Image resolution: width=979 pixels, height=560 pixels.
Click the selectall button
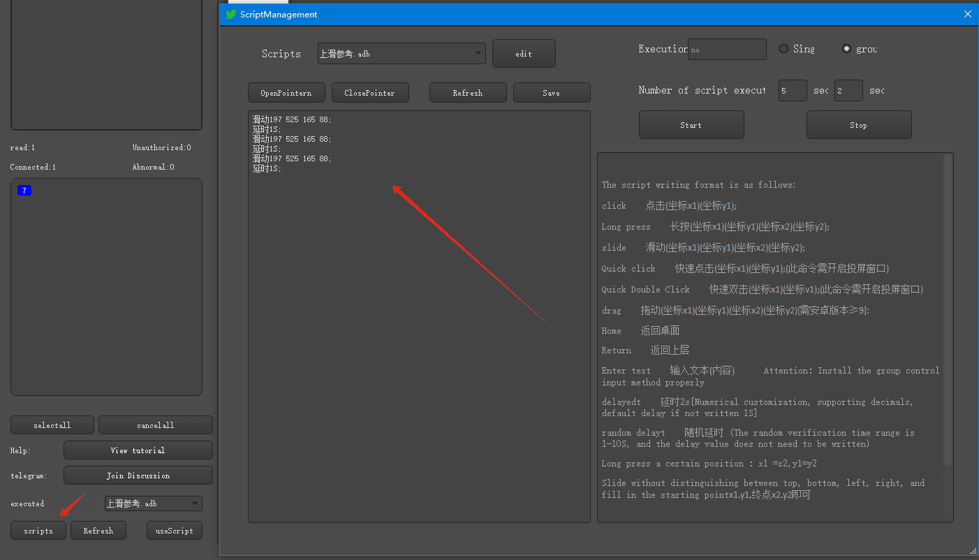tap(52, 425)
